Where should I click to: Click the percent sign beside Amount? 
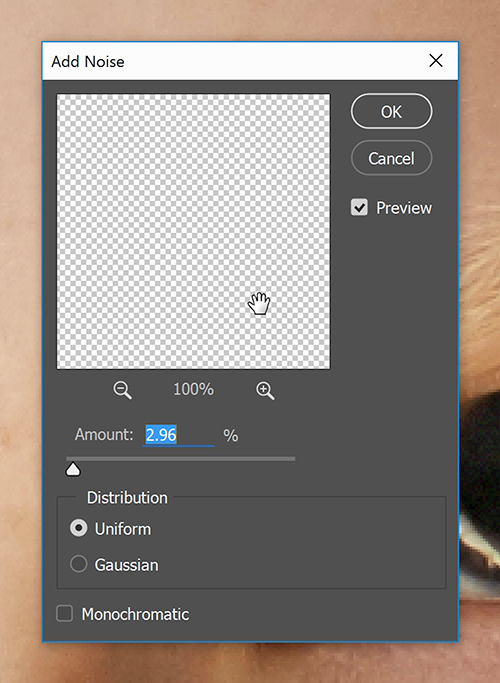[x=231, y=436]
